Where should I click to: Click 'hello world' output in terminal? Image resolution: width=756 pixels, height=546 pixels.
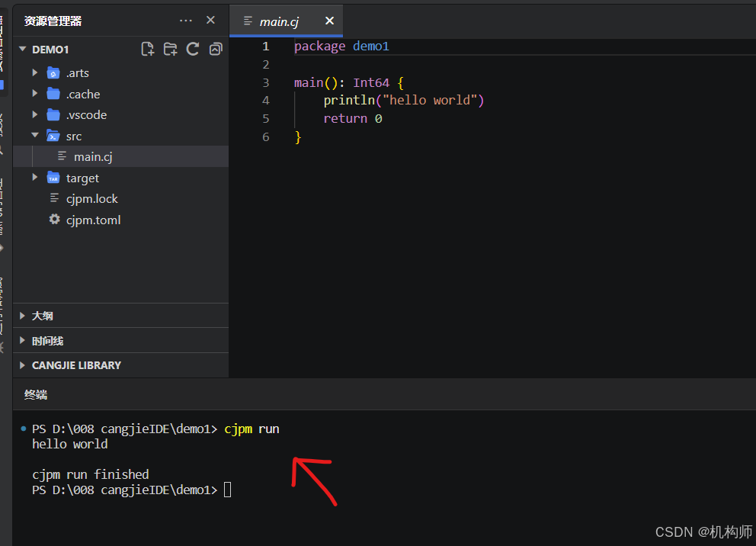pos(70,444)
